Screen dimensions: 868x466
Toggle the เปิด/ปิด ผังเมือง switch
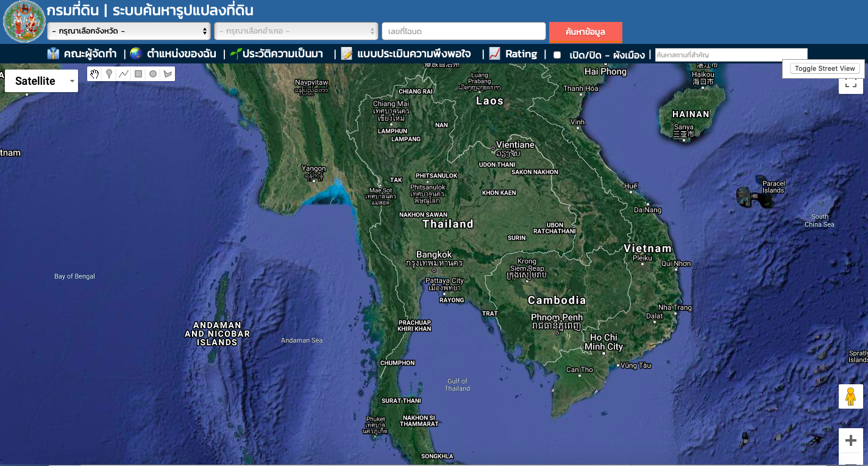pyautogui.click(x=555, y=54)
